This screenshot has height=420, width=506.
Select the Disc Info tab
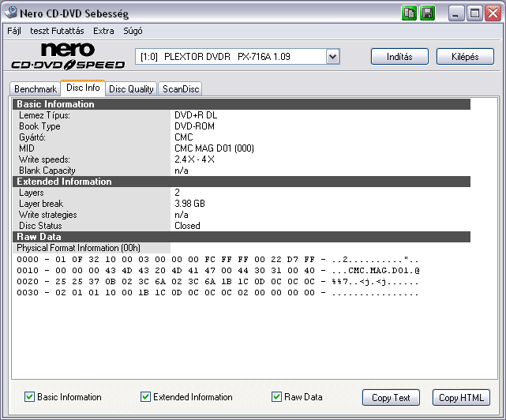[x=83, y=88]
